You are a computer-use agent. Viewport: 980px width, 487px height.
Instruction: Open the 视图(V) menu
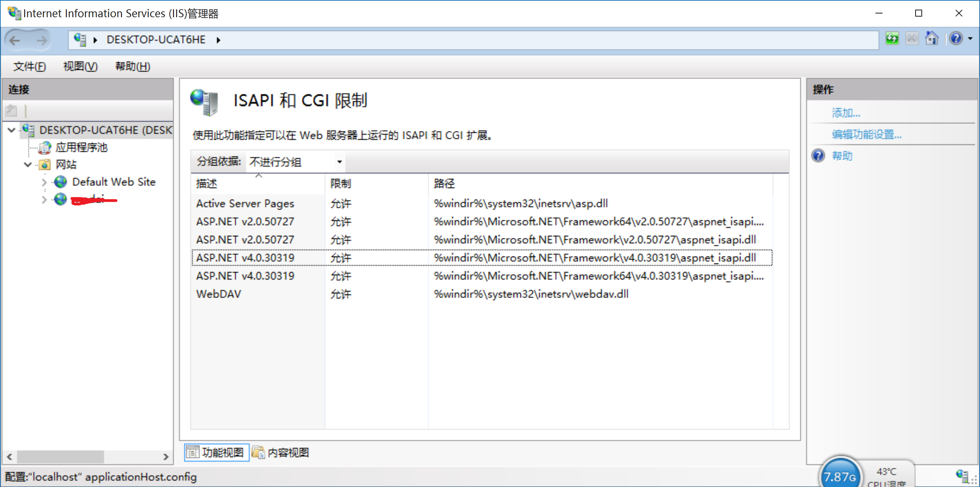[x=80, y=66]
